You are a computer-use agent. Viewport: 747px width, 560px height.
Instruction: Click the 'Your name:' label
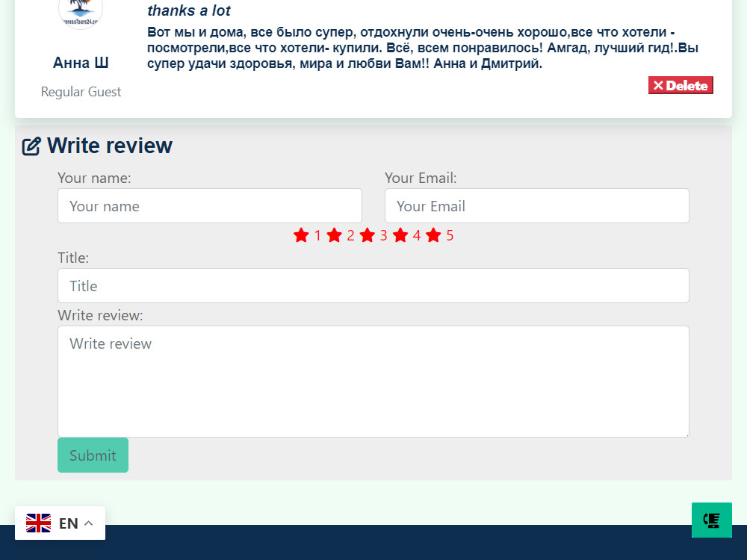pyautogui.click(x=94, y=178)
